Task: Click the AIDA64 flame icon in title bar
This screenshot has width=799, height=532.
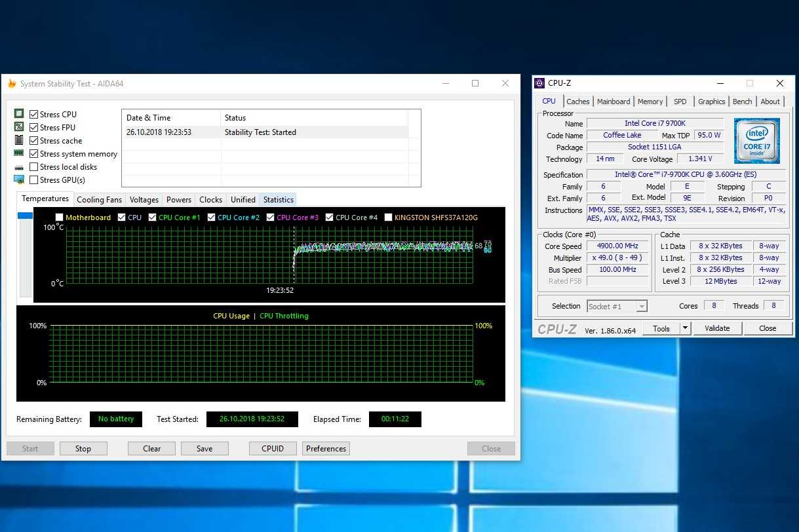Action: click(x=12, y=84)
